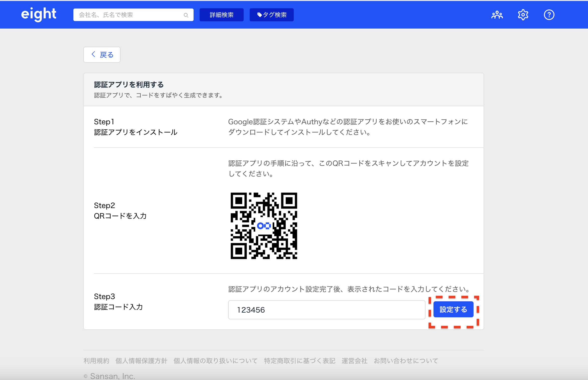This screenshot has height=380, width=588.
Task: Click the tag icon on タグ検索
Action: pyautogui.click(x=259, y=15)
